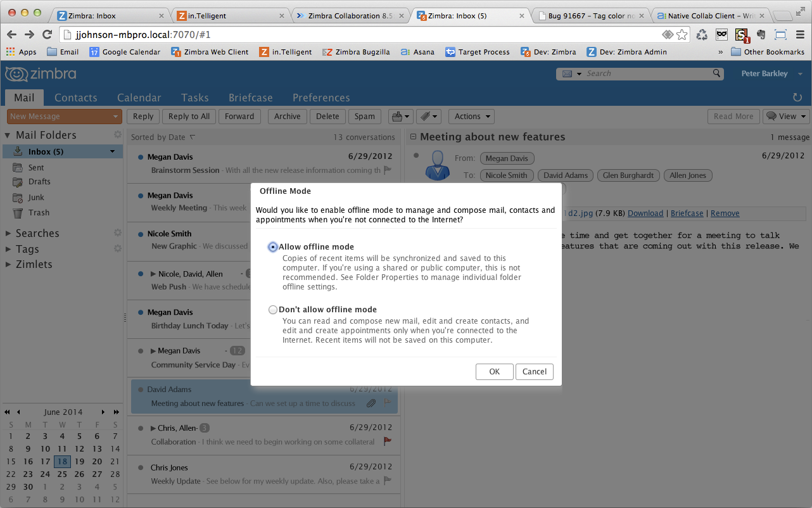
Task: Select Don't allow offline mode option
Action: (x=273, y=310)
